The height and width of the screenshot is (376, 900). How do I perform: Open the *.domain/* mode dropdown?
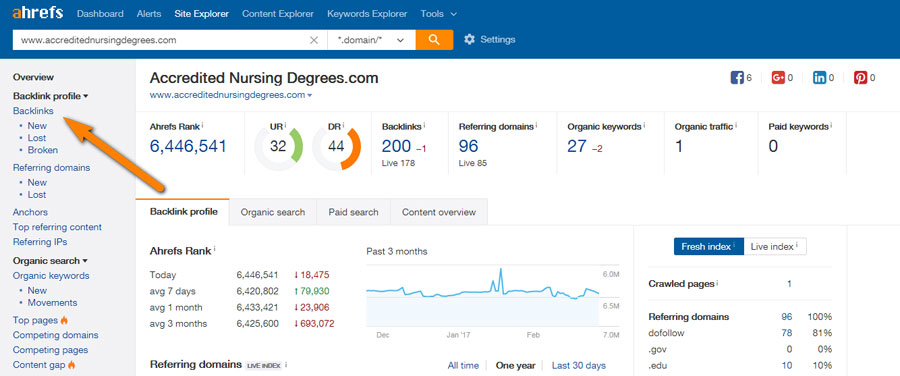(371, 40)
